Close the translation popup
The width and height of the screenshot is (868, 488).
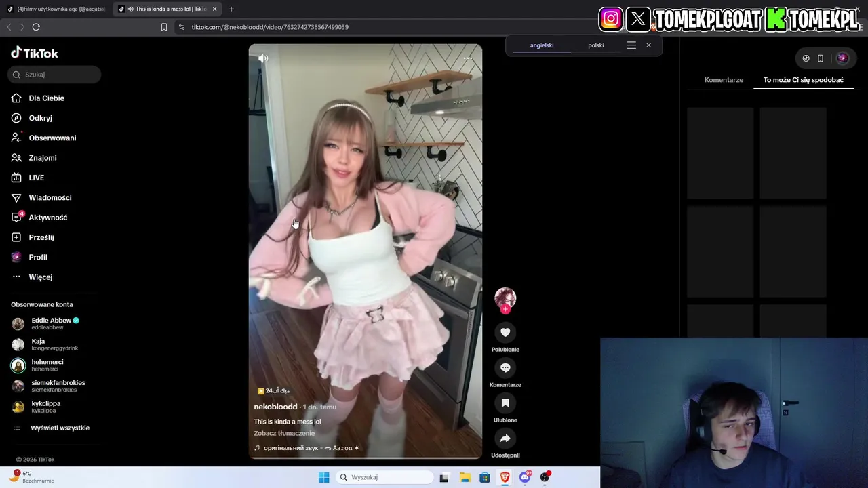coord(648,45)
